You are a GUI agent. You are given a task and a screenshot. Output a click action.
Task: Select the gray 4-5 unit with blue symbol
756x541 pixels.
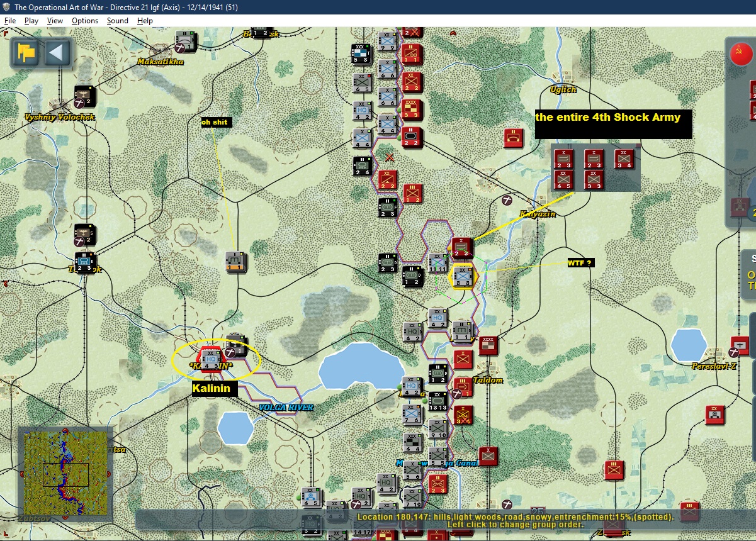312,498
